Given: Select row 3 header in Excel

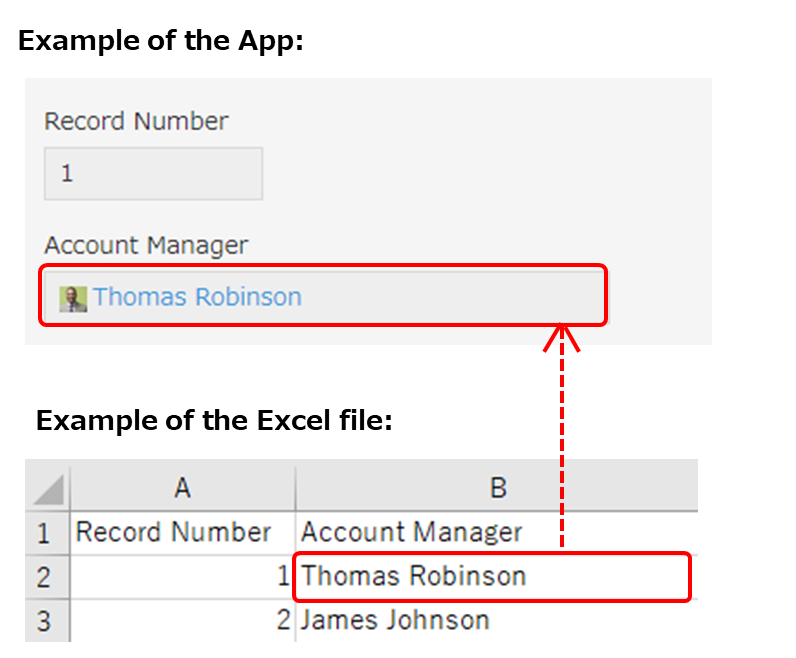Looking at the screenshot, I should pyautogui.click(x=44, y=621).
